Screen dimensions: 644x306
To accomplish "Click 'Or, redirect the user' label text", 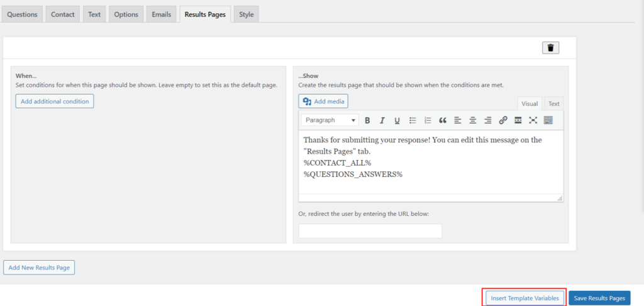I will [364, 214].
